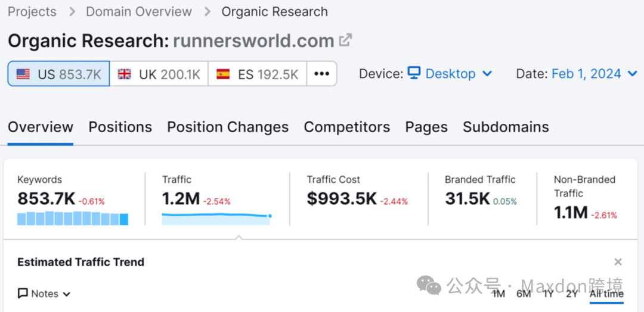Click the -0.61% keywords change value
This screenshot has width=644, height=312.
91,202
